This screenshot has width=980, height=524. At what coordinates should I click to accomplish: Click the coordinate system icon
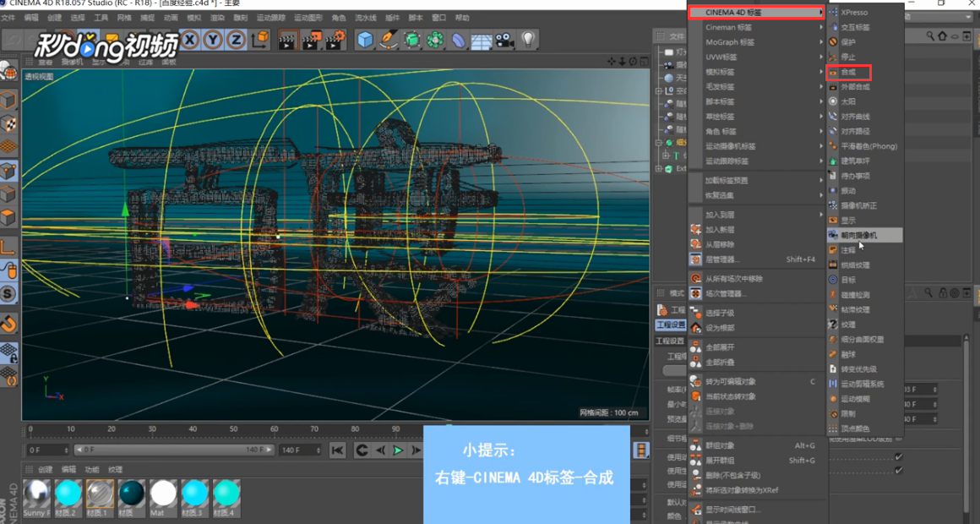260,40
